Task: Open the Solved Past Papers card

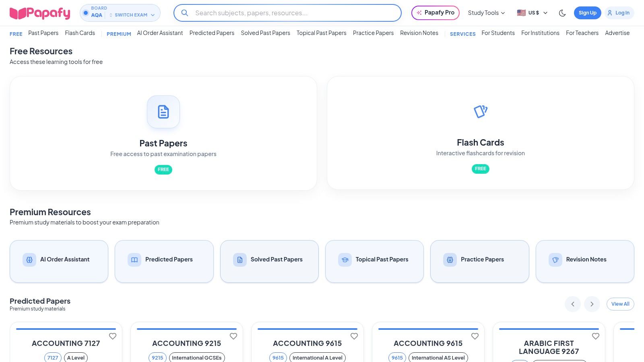Action: pyautogui.click(x=269, y=261)
